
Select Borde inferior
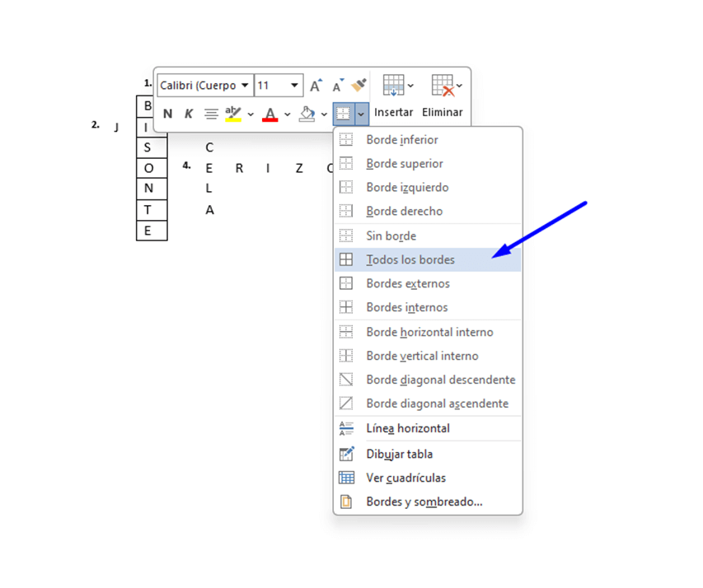(x=428, y=140)
